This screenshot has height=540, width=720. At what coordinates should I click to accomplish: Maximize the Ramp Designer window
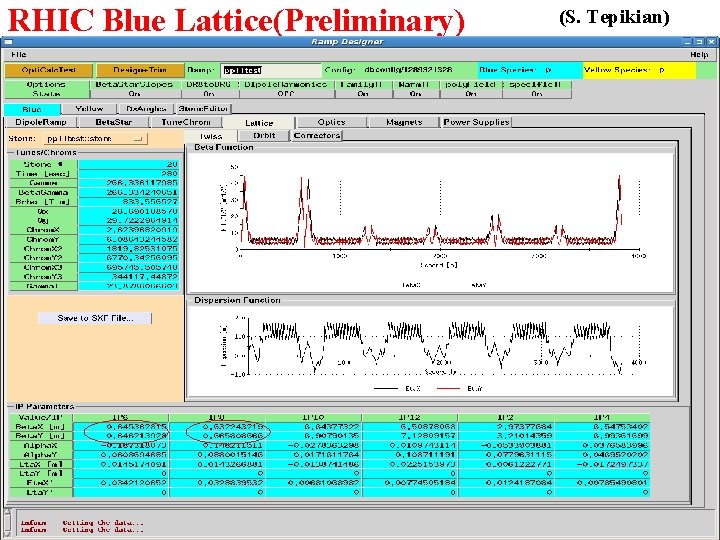(x=699, y=42)
